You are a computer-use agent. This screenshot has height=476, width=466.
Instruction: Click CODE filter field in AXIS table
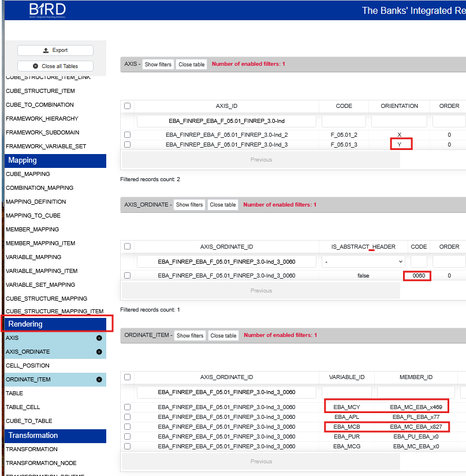pos(344,121)
